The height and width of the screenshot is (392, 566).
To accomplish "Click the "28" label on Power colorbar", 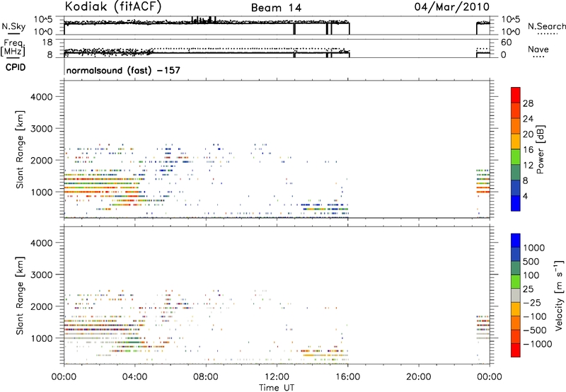I will click(x=528, y=103).
